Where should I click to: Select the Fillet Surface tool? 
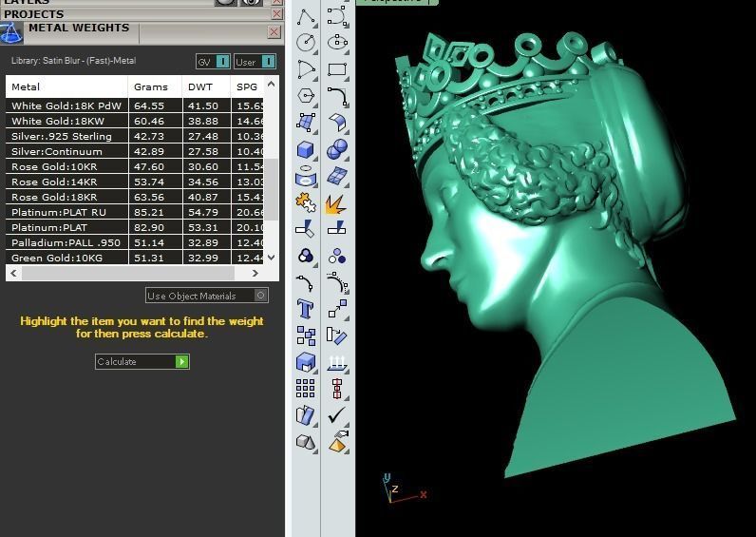pyautogui.click(x=337, y=123)
